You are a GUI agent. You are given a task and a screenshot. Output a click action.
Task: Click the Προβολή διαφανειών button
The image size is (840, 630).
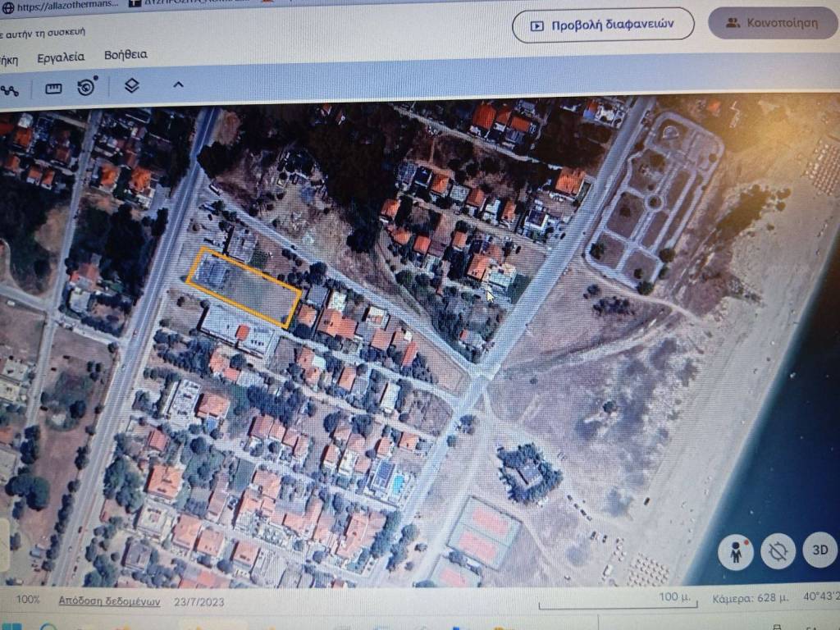tap(603, 25)
